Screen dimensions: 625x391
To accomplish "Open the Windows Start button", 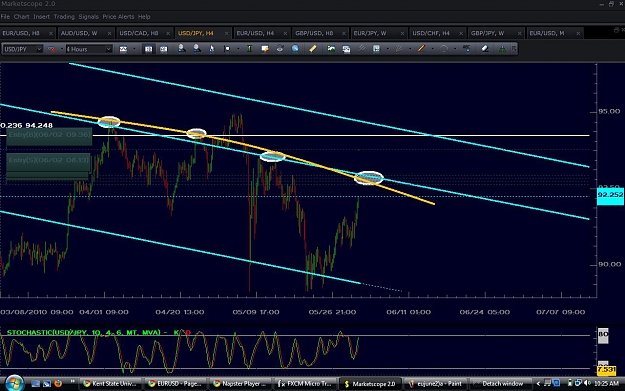I will (14, 383).
